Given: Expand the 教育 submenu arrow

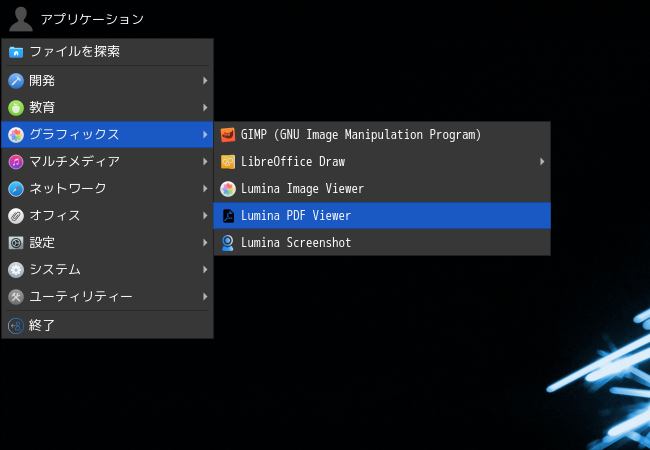Looking at the screenshot, I should coord(205,108).
